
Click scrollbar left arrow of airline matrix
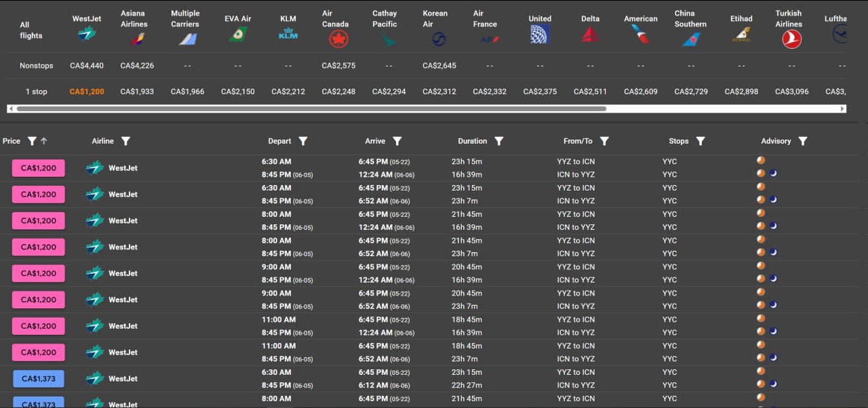click(x=11, y=108)
